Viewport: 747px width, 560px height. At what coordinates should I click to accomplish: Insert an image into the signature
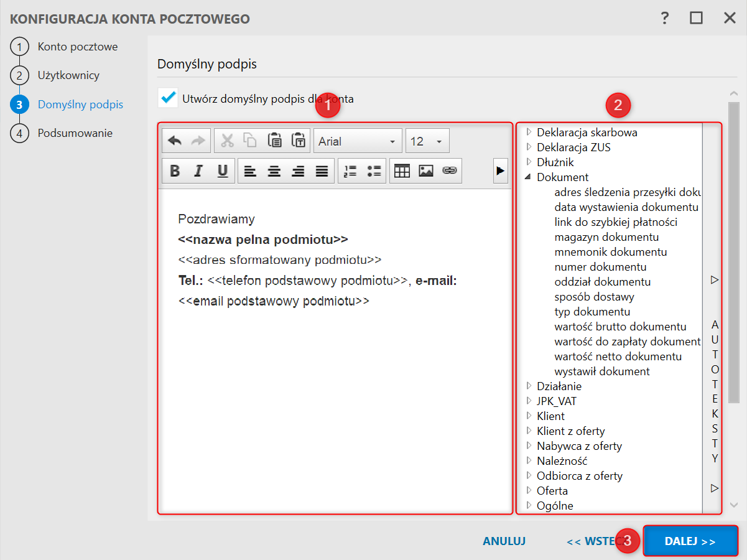[426, 171]
